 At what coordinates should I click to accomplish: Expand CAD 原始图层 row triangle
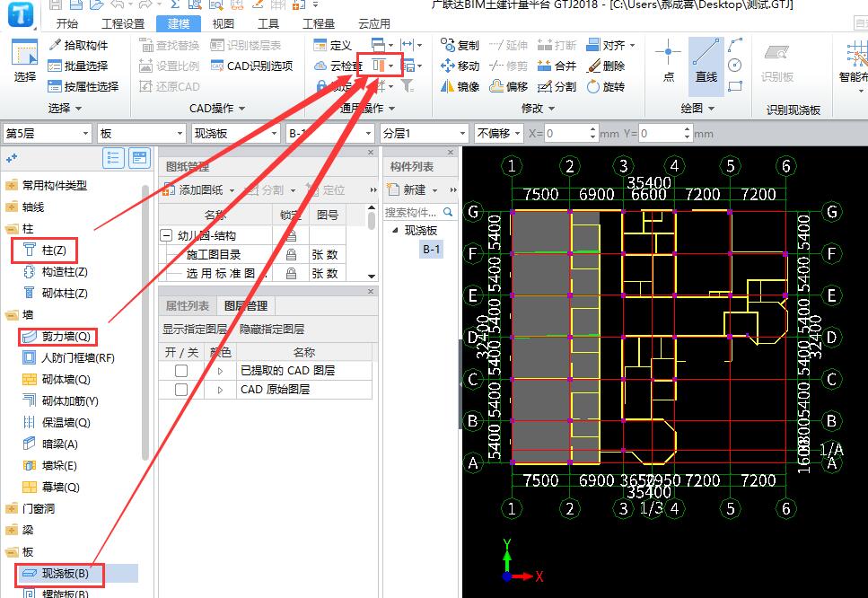220,390
